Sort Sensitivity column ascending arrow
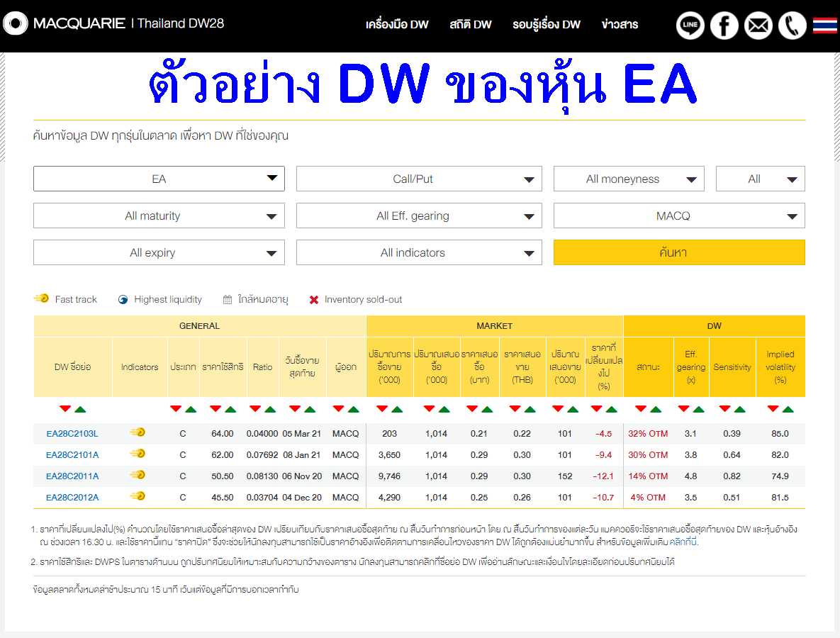Image resolution: width=840 pixels, height=638 pixels. coord(740,409)
